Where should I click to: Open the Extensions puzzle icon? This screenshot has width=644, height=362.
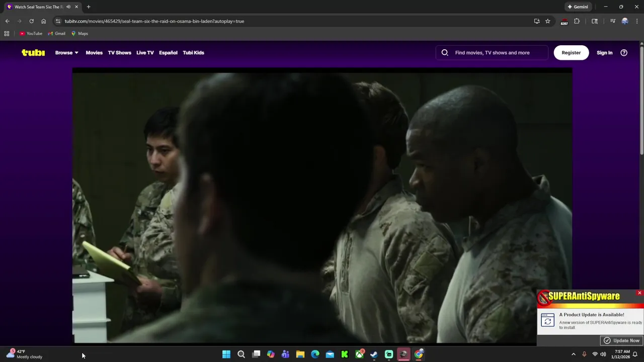coord(577,21)
